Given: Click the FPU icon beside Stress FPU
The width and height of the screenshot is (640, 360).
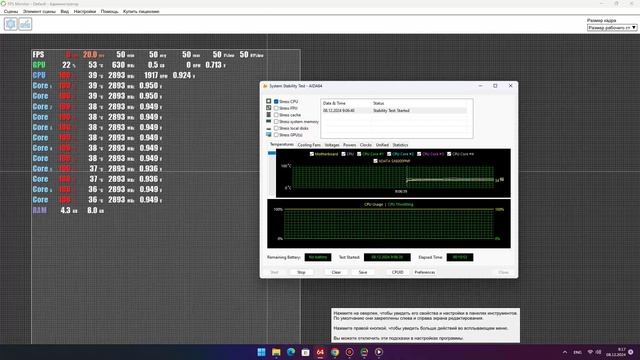Looking at the screenshot, I should (269, 108).
